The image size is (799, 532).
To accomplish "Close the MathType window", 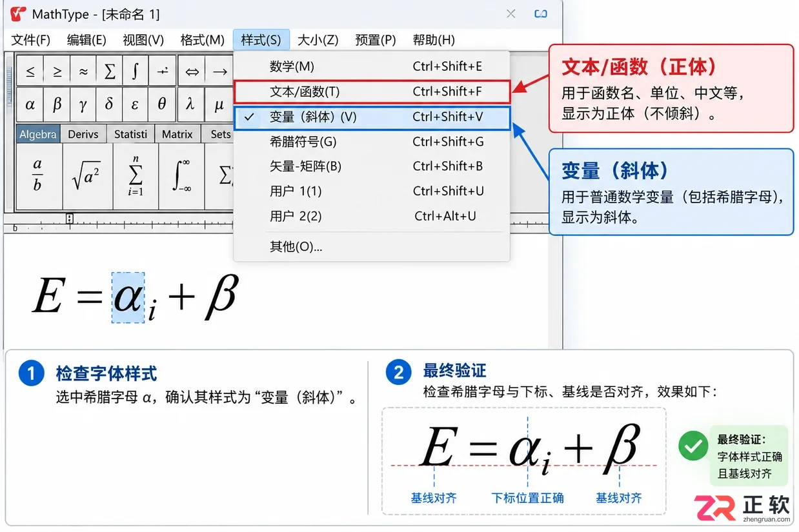I will [511, 14].
